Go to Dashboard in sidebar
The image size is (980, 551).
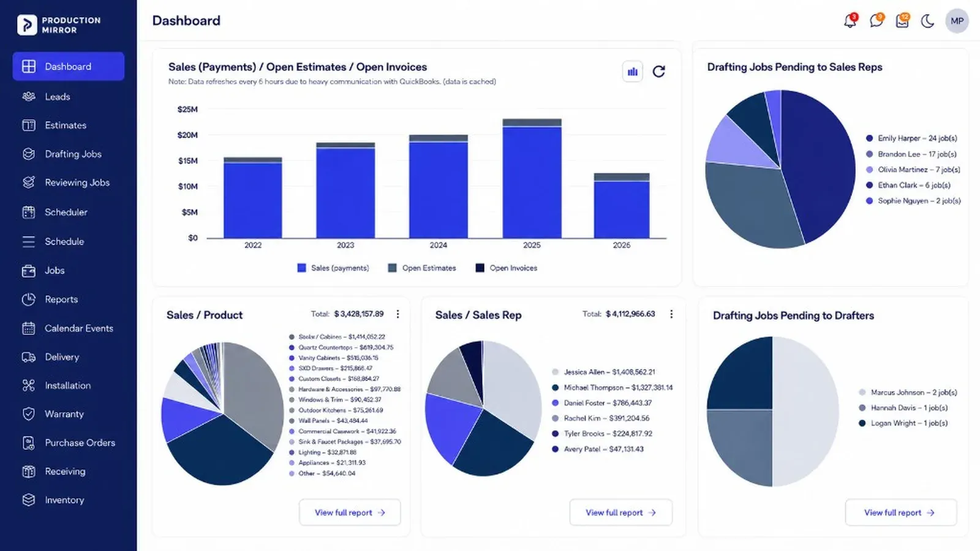tap(69, 66)
